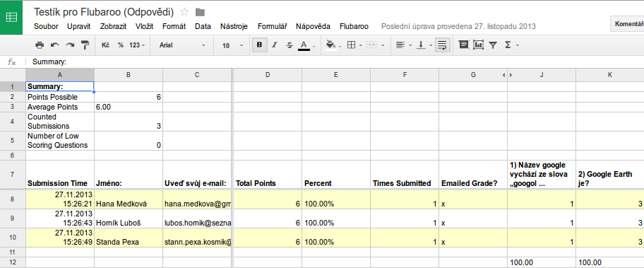This screenshot has height=268, width=644.
Task: Insert a comment via toolbar icon
Action: 464,45
